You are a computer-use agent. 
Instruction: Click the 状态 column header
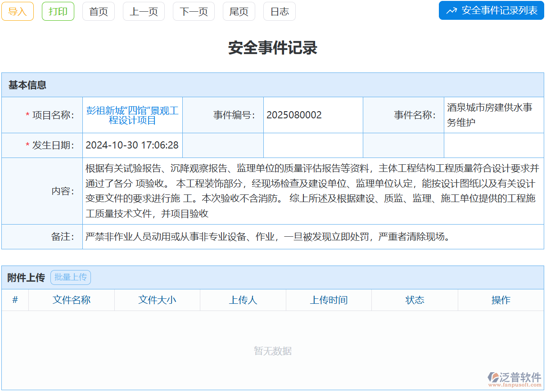[414, 300]
